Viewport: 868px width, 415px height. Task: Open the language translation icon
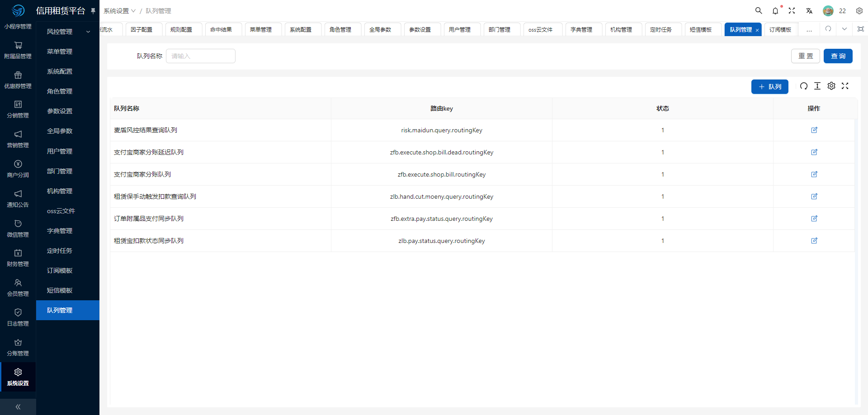point(809,10)
